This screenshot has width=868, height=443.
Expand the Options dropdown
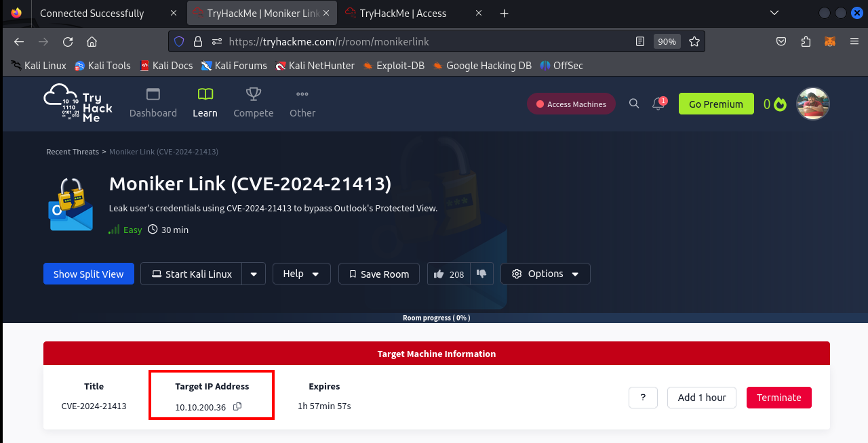click(545, 274)
